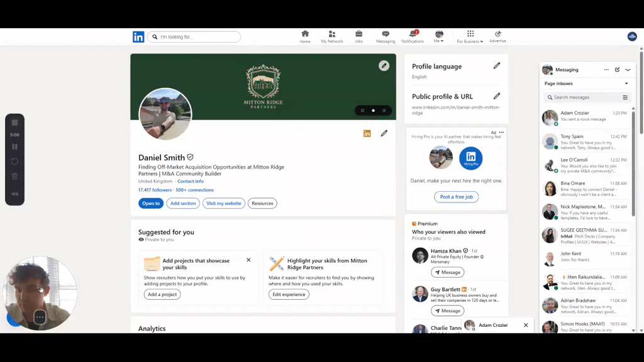
Task: Open Jiten Raikundalia conversation
Action: click(x=586, y=282)
